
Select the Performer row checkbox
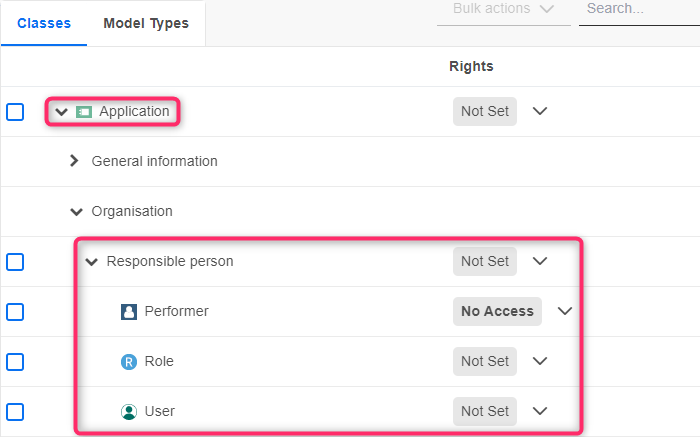15,312
